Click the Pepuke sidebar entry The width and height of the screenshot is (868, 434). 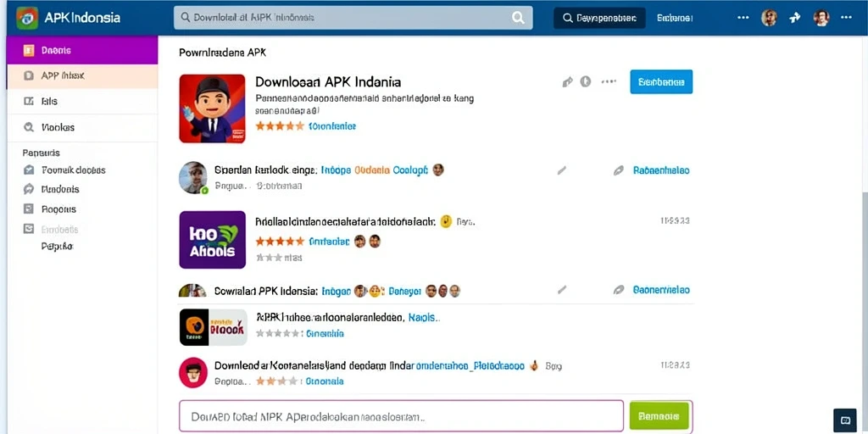click(58, 247)
